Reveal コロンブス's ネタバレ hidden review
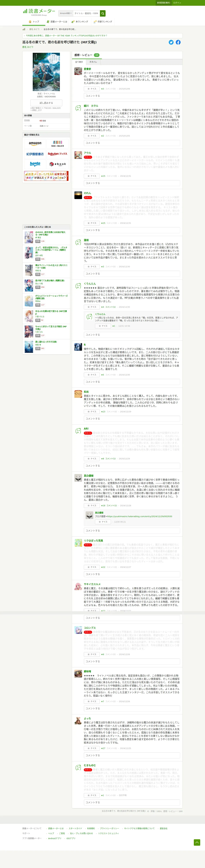The height and width of the screenshot is (868, 205). click(88, 632)
